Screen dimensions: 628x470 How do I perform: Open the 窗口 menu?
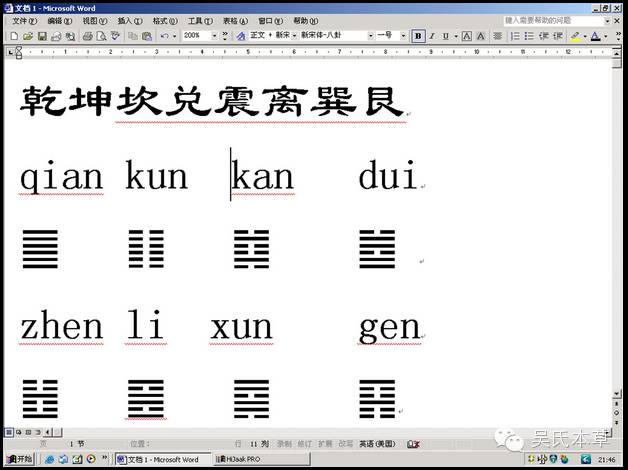point(270,21)
